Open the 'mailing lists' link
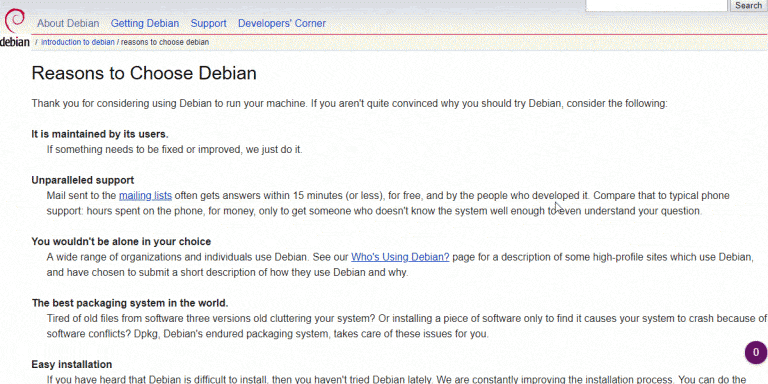Screen dimensions: 768x384 (145, 196)
